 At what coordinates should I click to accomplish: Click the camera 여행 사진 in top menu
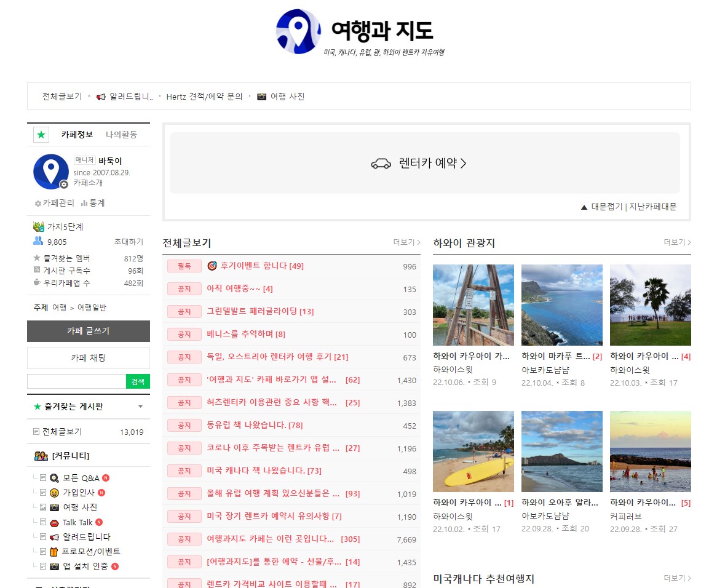click(x=281, y=97)
